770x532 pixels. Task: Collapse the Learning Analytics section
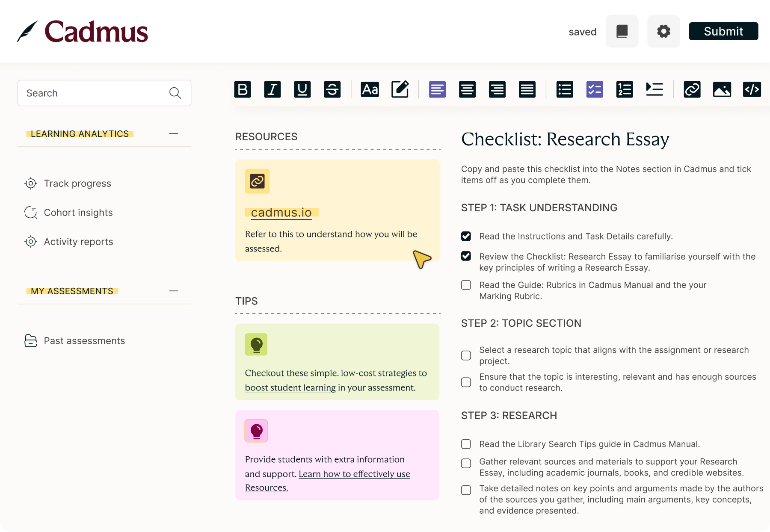pos(173,133)
